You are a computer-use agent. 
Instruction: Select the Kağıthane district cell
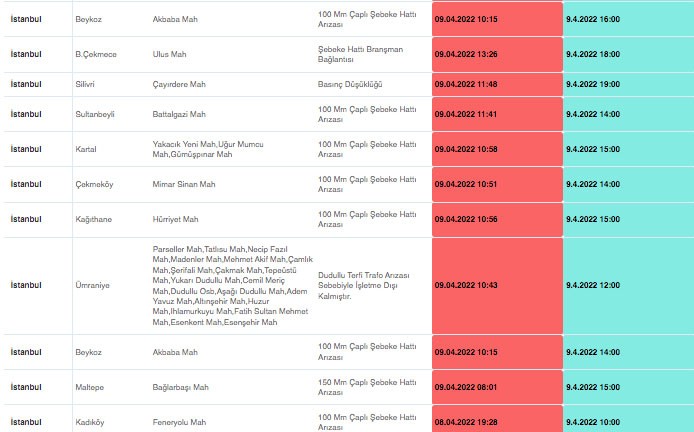pos(93,219)
